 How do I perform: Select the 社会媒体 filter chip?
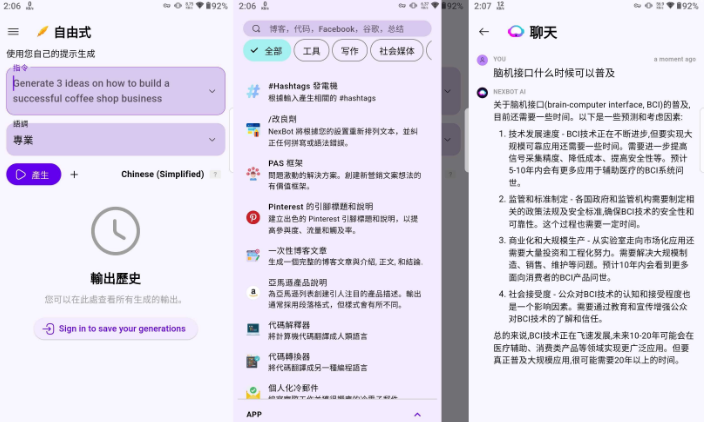point(397,51)
